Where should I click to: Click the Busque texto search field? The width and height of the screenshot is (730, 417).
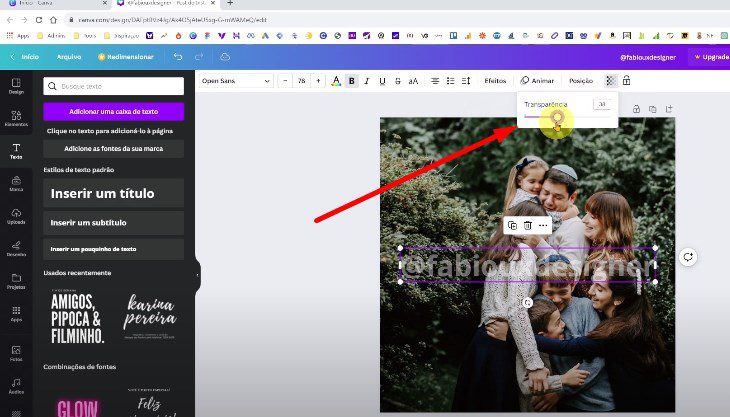pyautogui.click(x=113, y=87)
